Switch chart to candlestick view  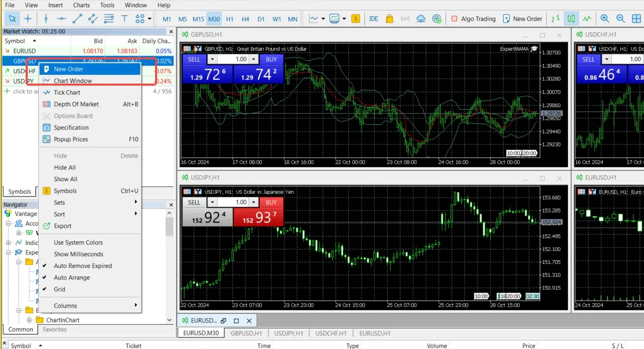click(x=571, y=19)
